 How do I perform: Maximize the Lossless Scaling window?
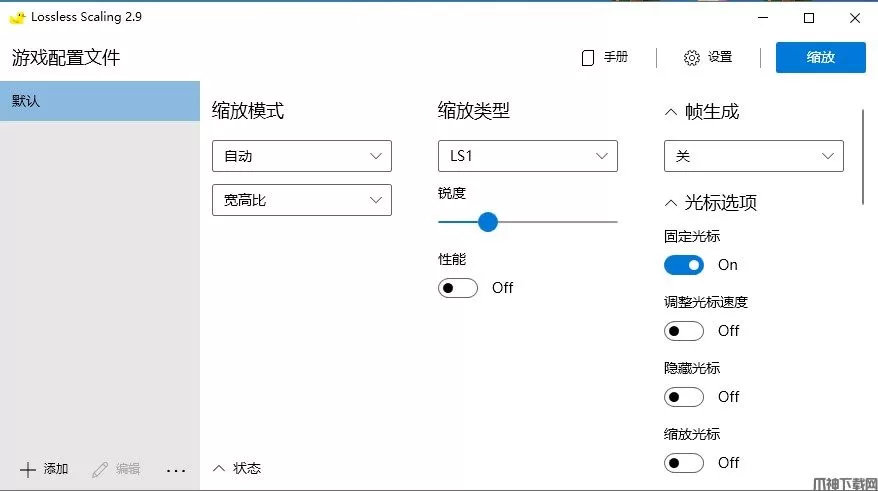coord(809,18)
